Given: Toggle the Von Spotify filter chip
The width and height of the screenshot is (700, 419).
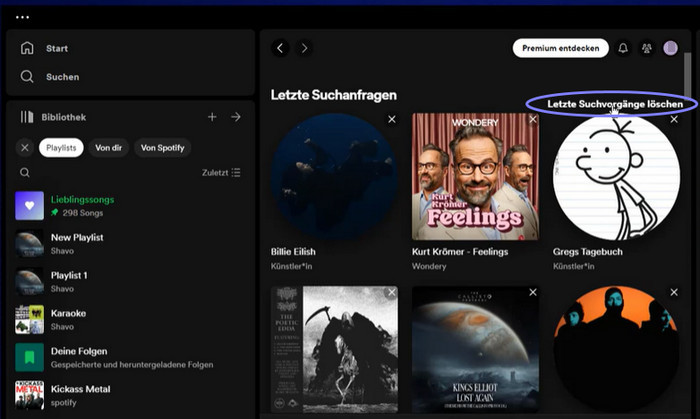Looking at the screenshot, I should [x=162, y=147].
